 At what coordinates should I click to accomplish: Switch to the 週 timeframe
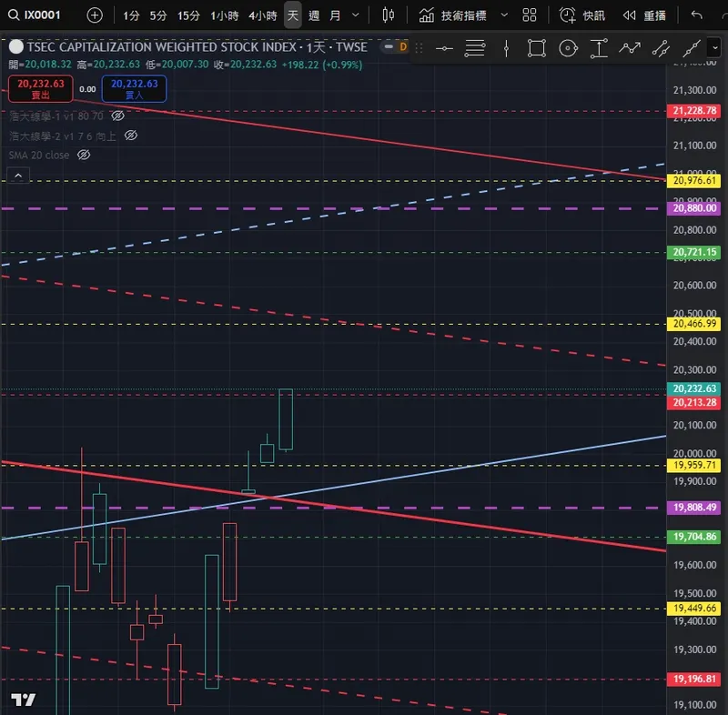click(314, 15)
